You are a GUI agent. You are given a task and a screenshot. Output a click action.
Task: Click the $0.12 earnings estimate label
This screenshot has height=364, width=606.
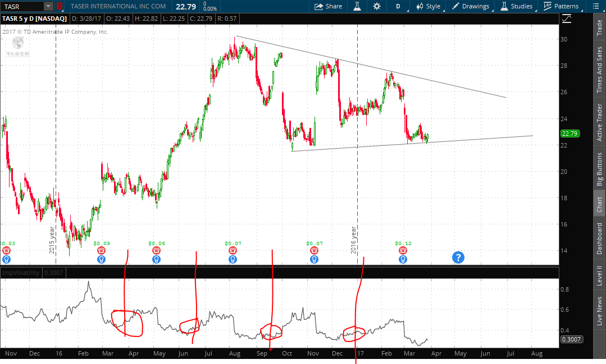(403, 243)
